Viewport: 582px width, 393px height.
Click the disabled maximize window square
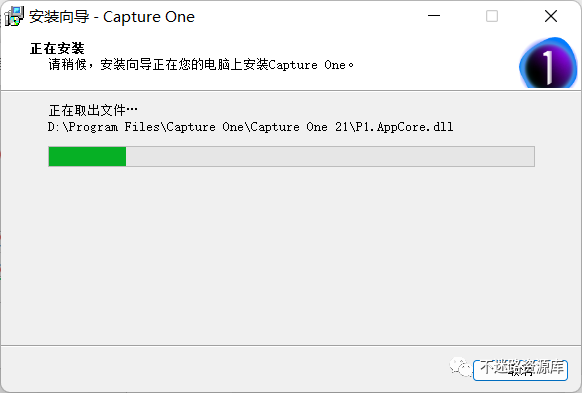(x=492, y=16)
